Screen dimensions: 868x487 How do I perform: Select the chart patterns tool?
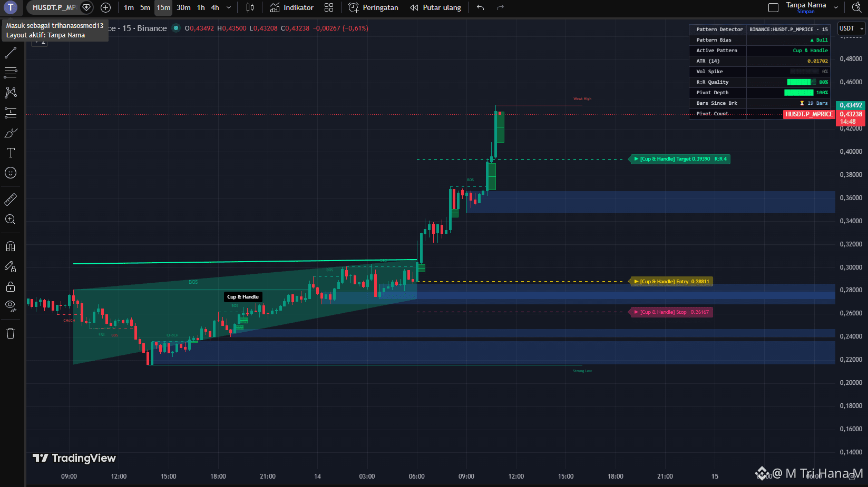(x=11, y=93)
